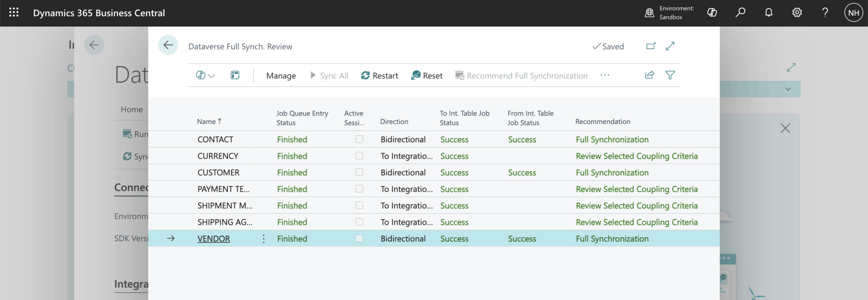Open the notifications bell
The width and height of the screenshot is (868, 300).
769,13
